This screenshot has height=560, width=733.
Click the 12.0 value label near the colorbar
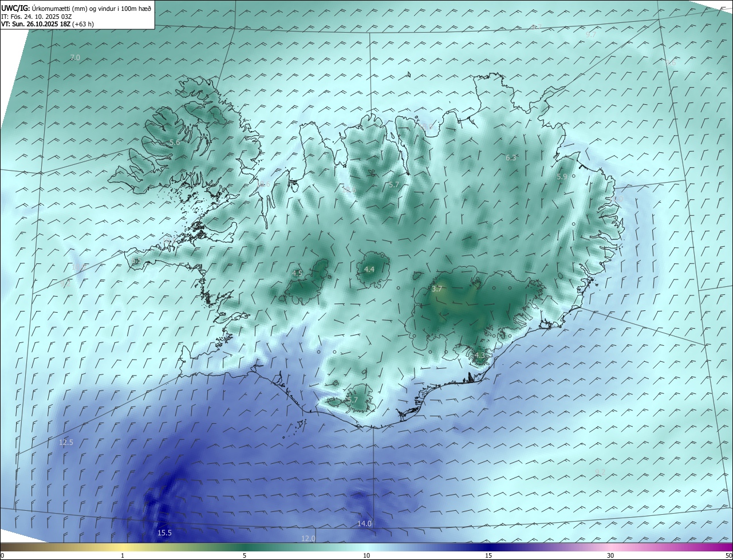(309, 538)
